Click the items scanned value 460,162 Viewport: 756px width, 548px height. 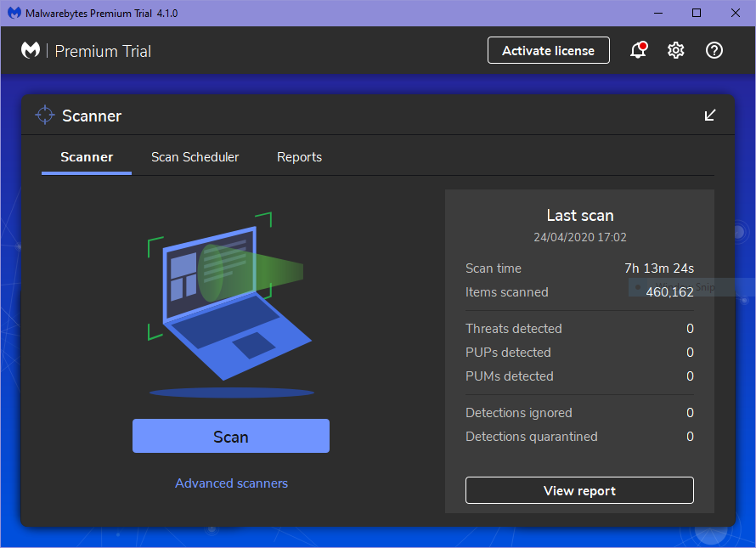click(x=669, y=292)
